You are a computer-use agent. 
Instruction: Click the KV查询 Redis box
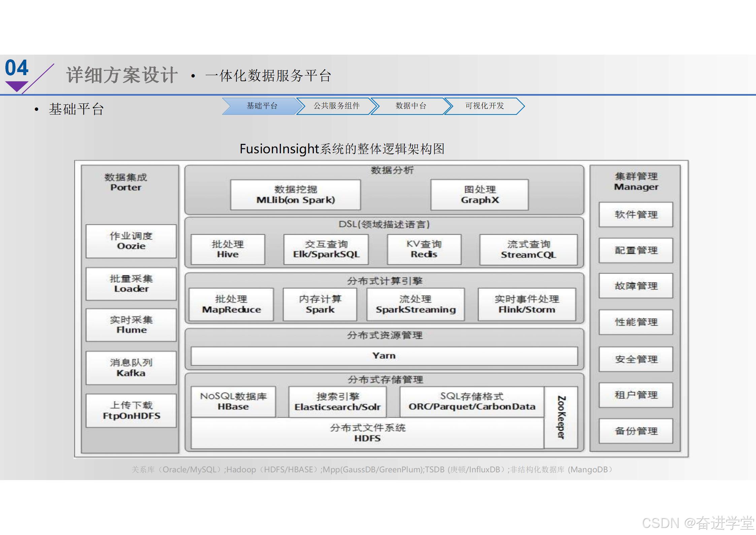[424, 249]
